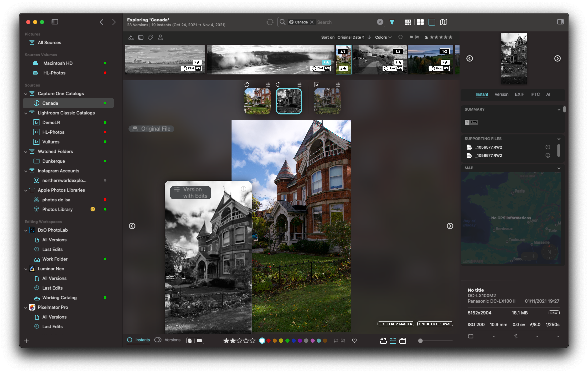Select the single image view icon
Viewport: 588px width, 373px height.
click(x=432, y=22)
